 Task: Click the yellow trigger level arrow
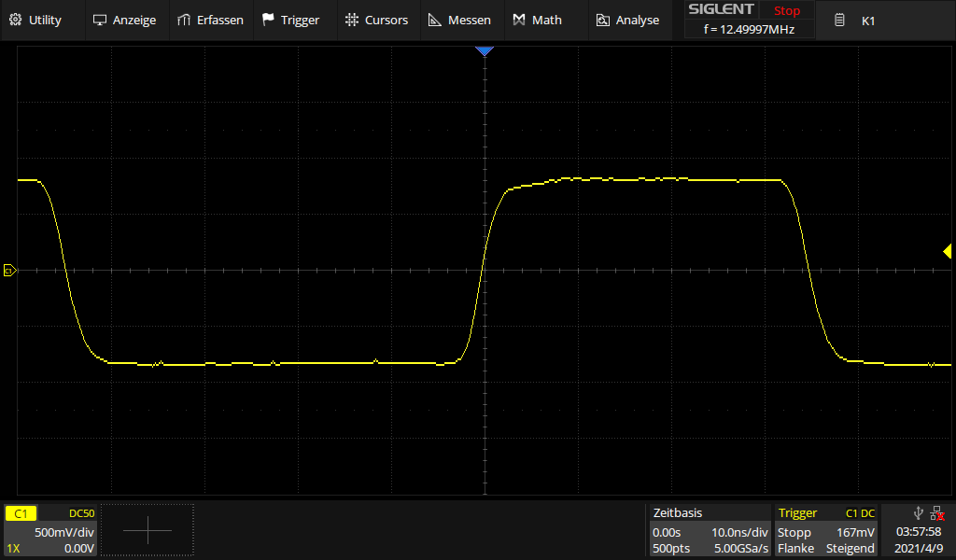pos(947,251)
